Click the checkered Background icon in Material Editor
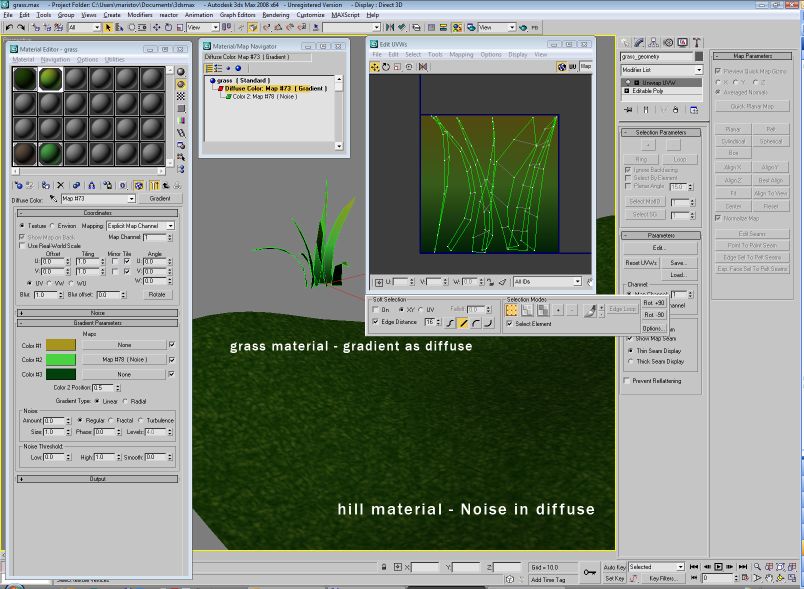 click(181, 96)
